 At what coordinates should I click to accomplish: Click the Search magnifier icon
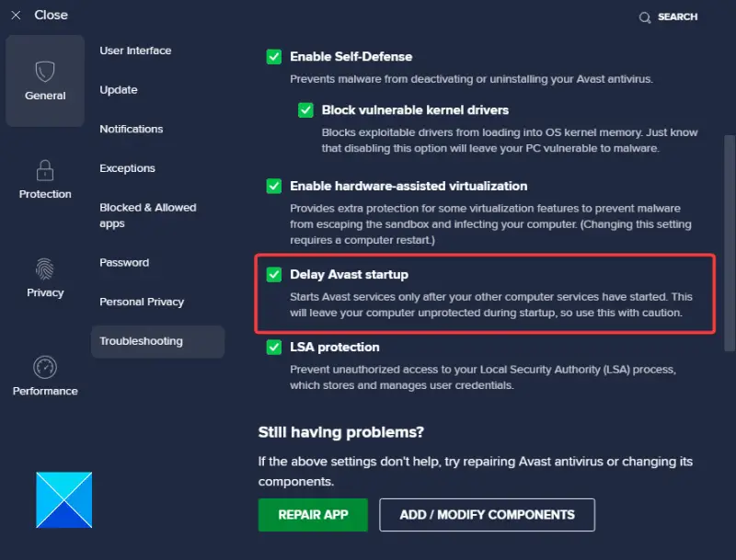645,17
